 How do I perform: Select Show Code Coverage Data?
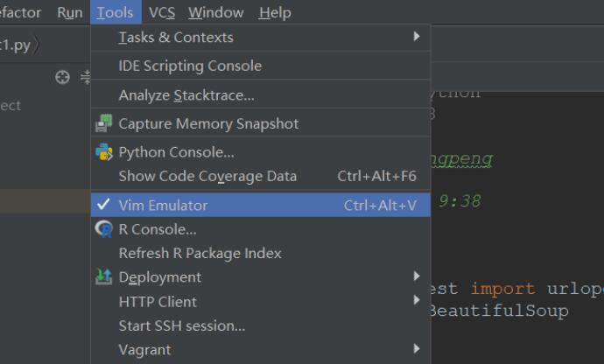click(x=207, y=176)
